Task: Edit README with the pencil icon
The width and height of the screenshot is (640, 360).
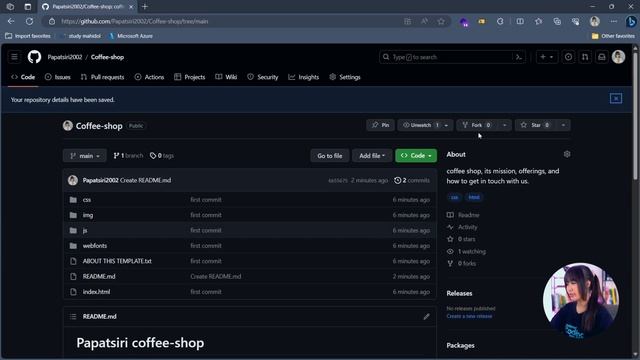Action: tap(426, 316)
